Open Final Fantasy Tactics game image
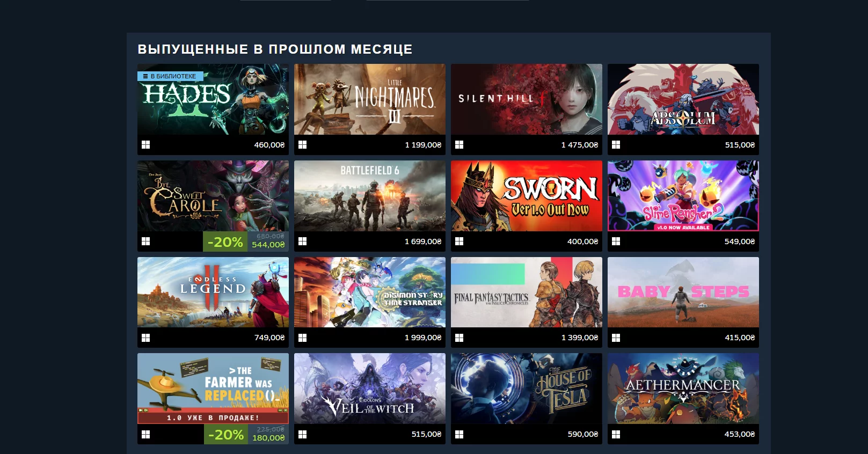Screen dimensions: 868x454 (527, 292)
